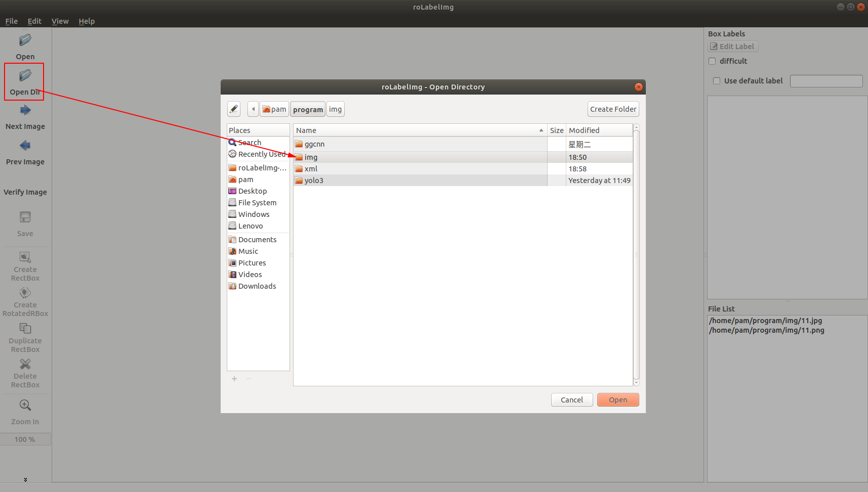The width and height of the screenshot is (868, 492).
Task: Open the Help menu
Action: (87, 21)
